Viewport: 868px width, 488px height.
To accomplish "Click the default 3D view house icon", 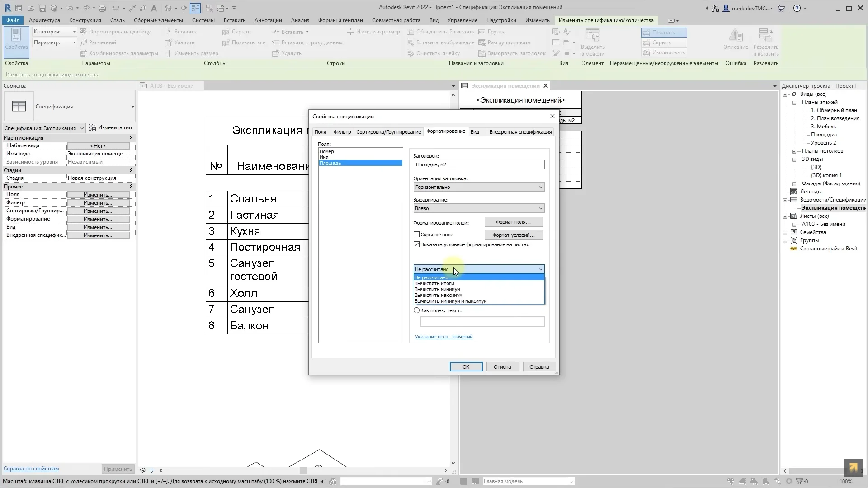I will (168, 8).
